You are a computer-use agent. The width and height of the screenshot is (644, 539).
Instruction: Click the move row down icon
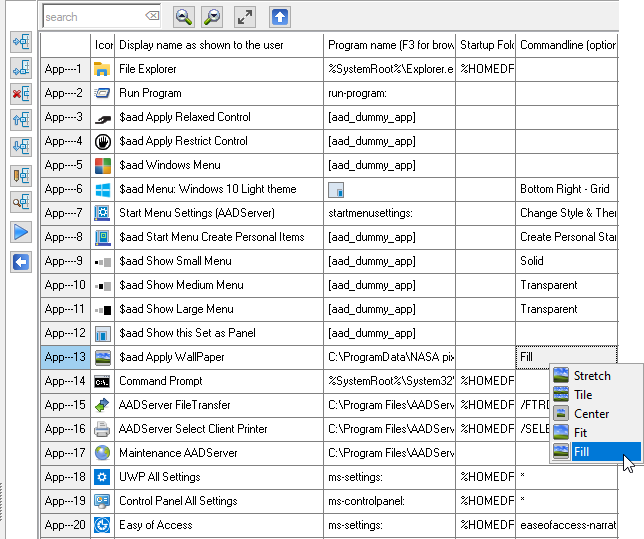[20, 147]
